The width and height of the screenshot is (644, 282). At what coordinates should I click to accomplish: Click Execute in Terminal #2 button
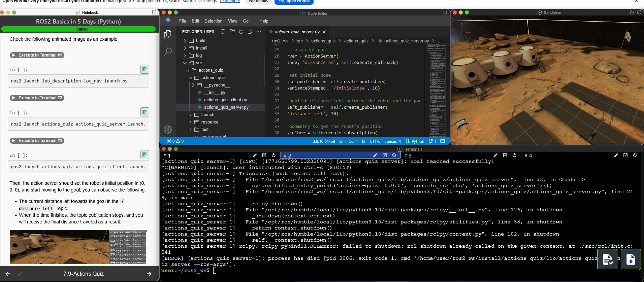point(37,98)
